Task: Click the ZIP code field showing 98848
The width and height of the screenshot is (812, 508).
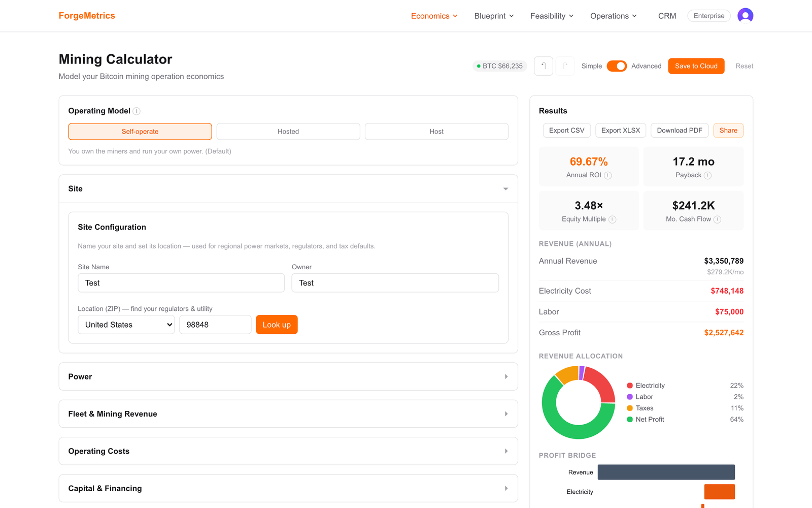Action: click(215, 325)
